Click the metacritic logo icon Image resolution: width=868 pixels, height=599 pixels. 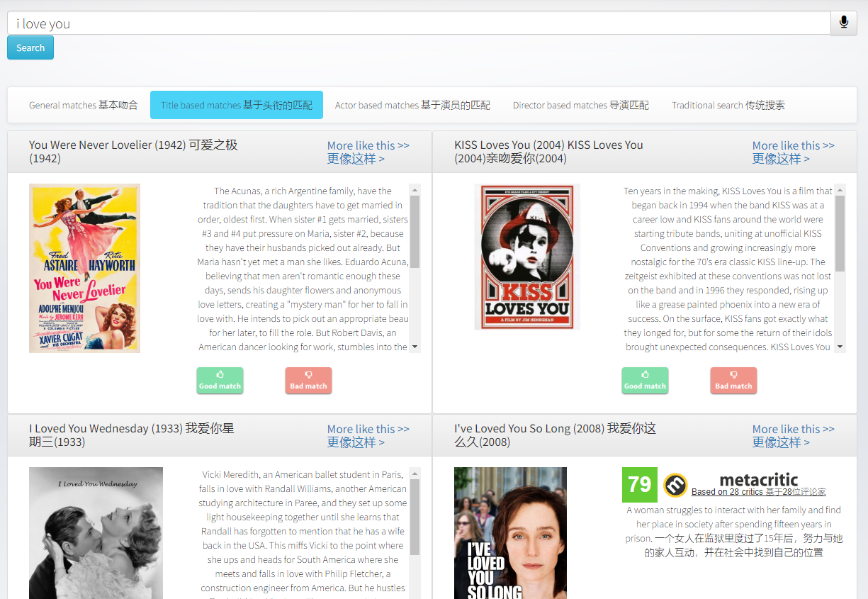[x=675, y=485]
